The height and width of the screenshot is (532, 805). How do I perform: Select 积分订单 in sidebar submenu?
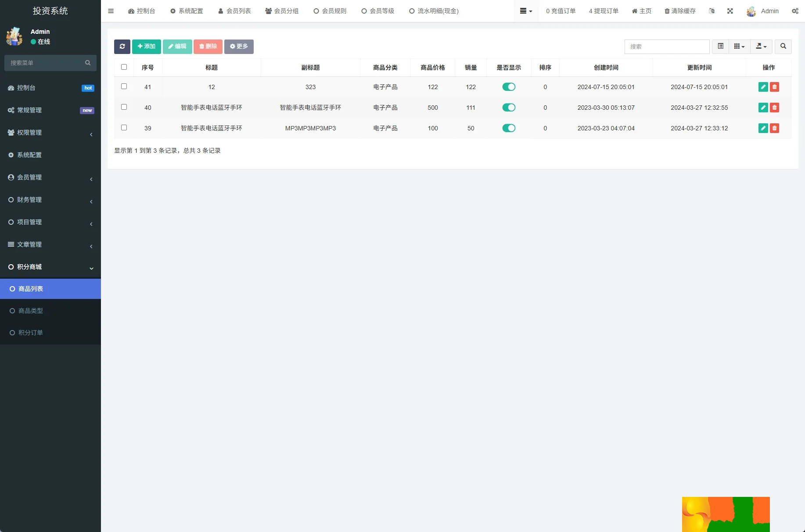50,333
